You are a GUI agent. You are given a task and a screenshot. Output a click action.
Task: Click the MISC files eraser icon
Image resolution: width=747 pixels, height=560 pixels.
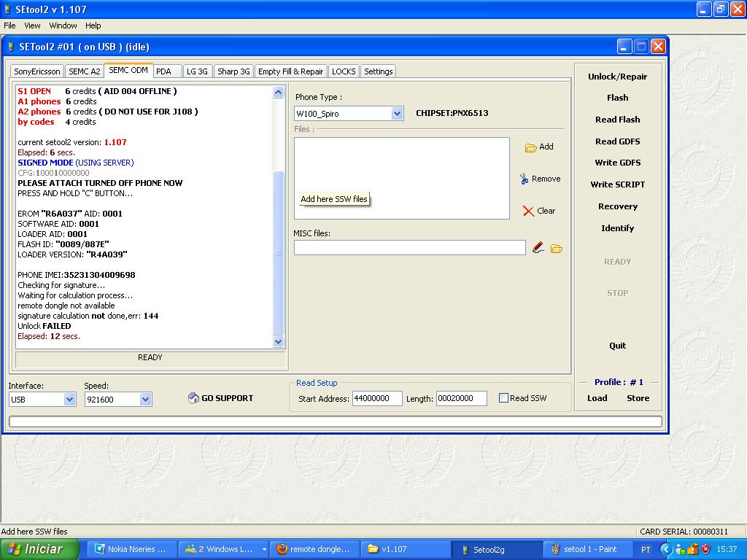[538, 248]
